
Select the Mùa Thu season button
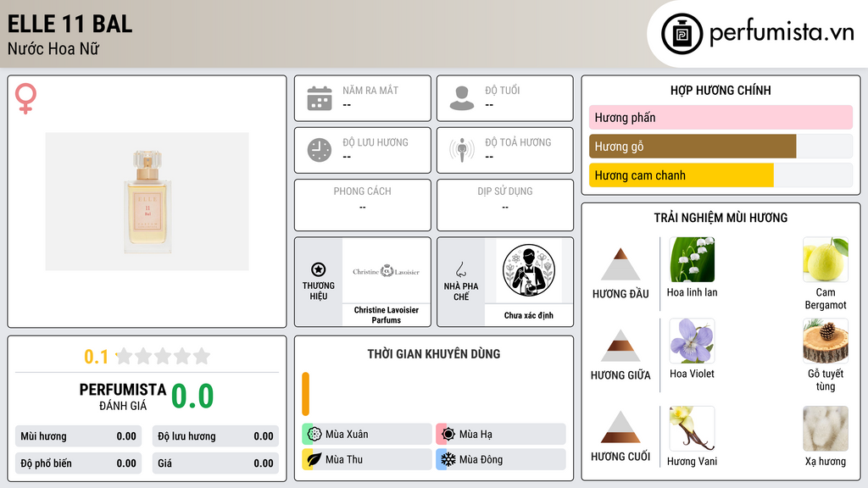point(367,459)
